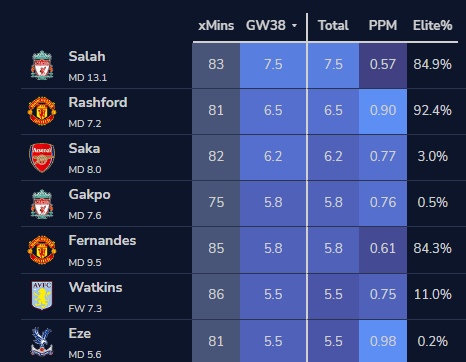Click Watkins' 86 xMins cell
The width and height of the screenshot is (466, 362).
coord(216,295)
